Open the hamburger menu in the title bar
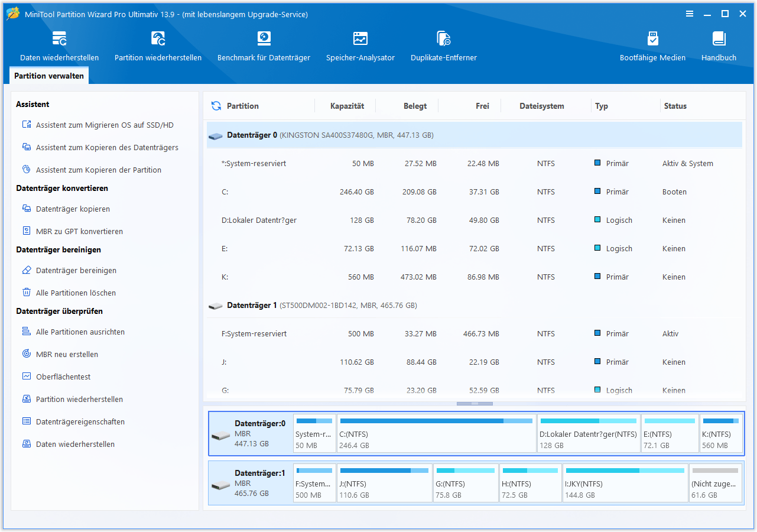The width and height of the screenshot is (757, 532). tap(690, 14)
